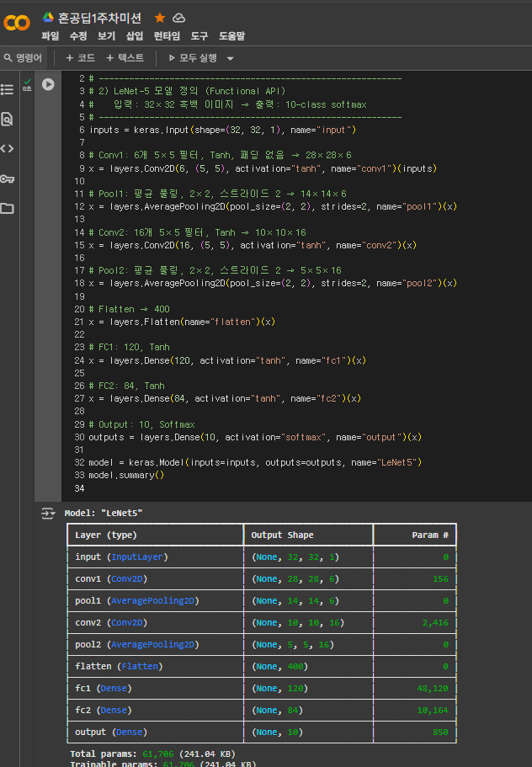Open the 수정 menu
Image resolution: width=532 pixels, height=767 pixels.
point(78,36)
